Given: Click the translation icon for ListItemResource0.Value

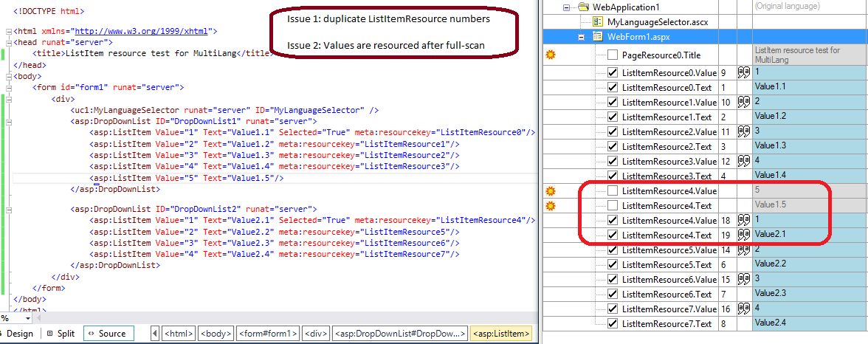Looking at the screenshot, I should [x=743, y=72].
